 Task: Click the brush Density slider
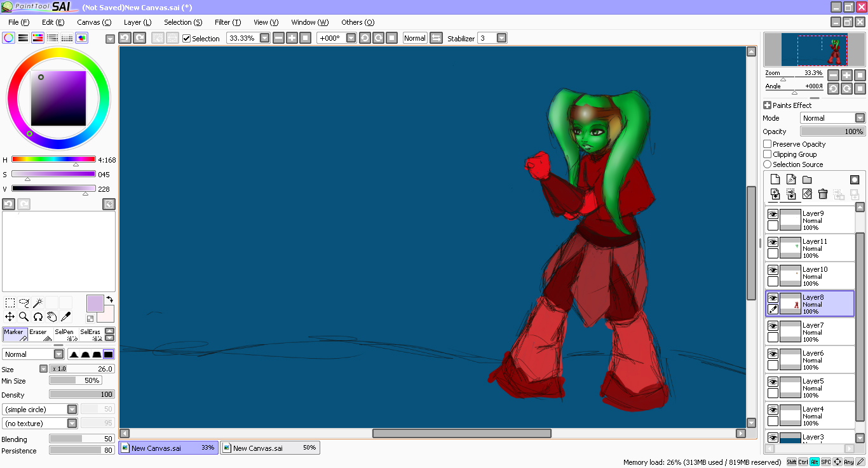click(82, 394)
